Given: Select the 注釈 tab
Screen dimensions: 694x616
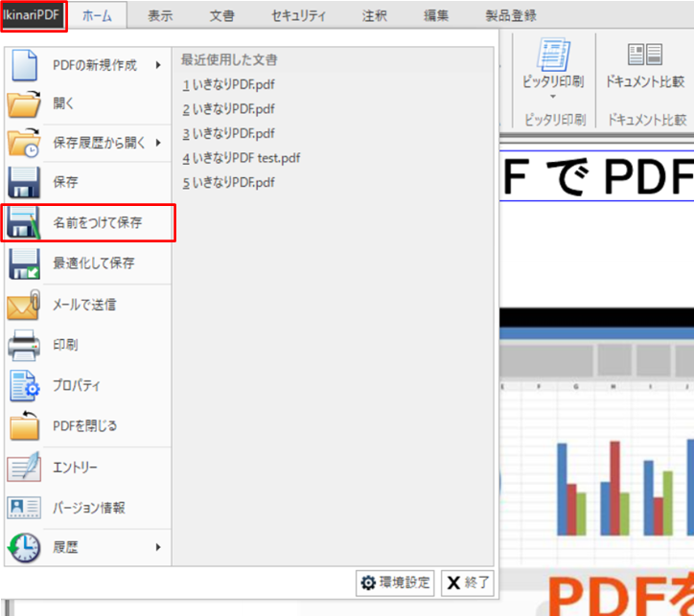Looking at the screenshot, I should (374, 16).
